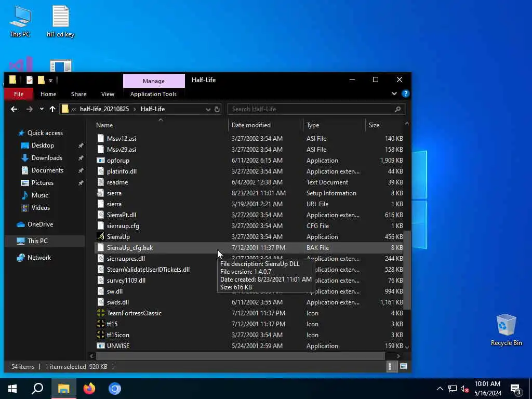Go back to the previous folder

point(14,109)
